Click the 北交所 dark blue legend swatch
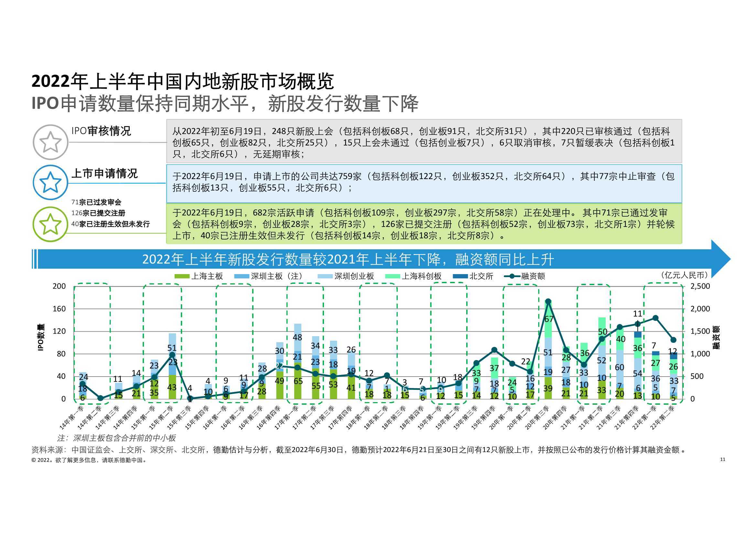 click(x=460, y=276)
